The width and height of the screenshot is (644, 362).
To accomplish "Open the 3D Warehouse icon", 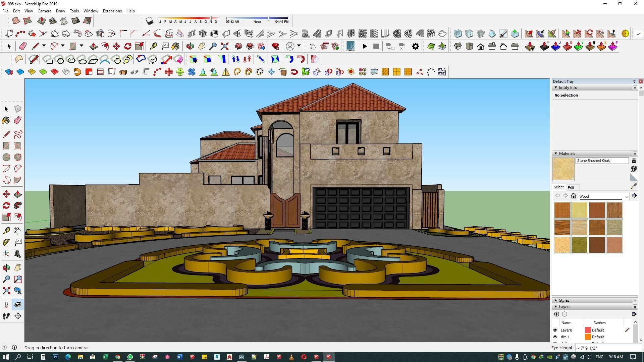I will [238, 46].
